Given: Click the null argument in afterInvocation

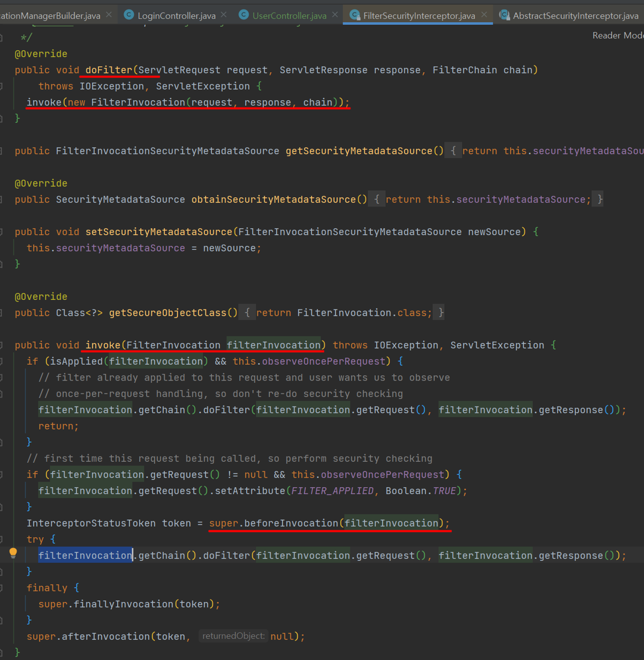Looking at the screenshot, I should tap(282, 636).
